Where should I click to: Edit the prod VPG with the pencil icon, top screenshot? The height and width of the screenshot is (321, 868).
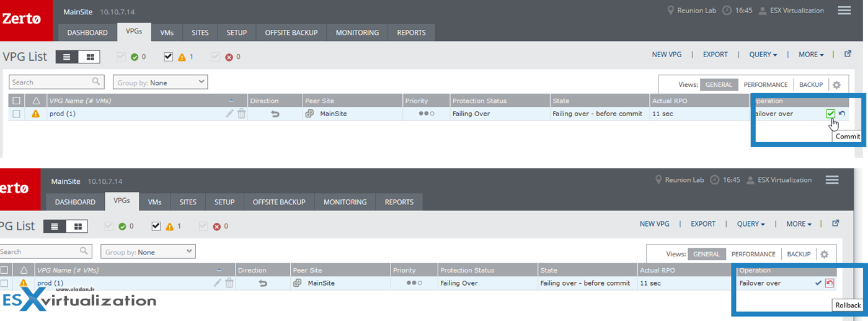tap(230, 114)
